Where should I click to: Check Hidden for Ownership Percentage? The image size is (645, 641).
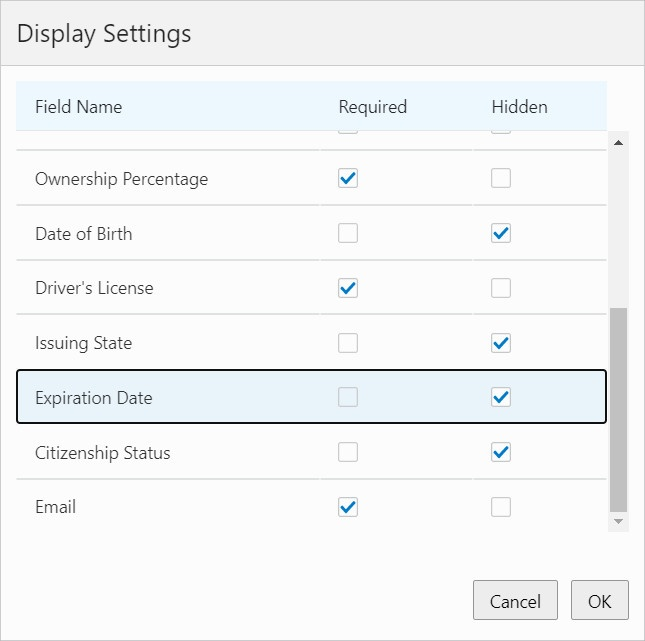[501, 179]
